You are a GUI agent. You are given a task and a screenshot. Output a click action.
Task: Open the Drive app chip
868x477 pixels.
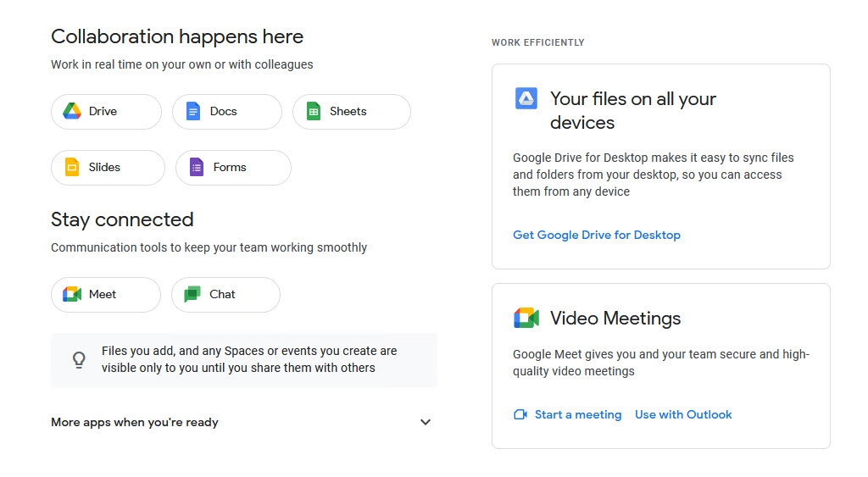coord(106,112)
